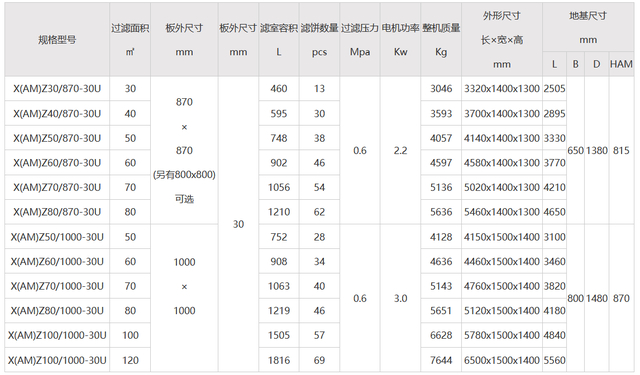Click model X(AM)Z60/1000-30U
Viewport: 640px width, 375px height.
(x=57, y=261)
